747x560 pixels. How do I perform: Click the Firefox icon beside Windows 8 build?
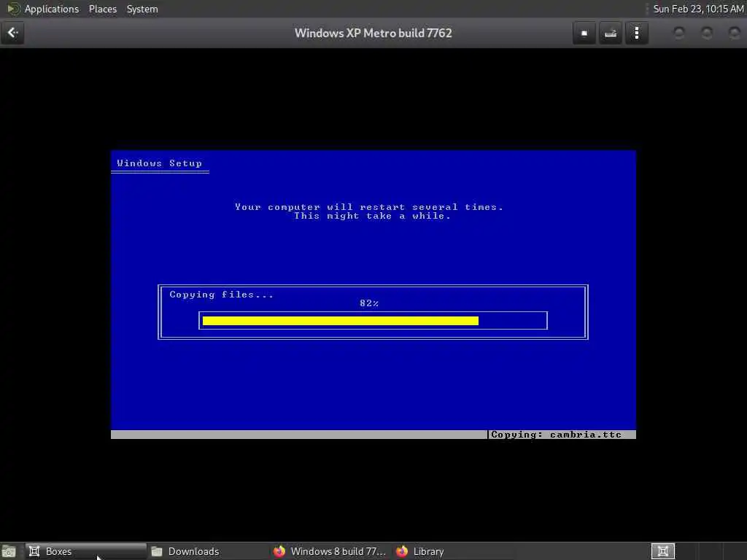[x=279, y=551]
